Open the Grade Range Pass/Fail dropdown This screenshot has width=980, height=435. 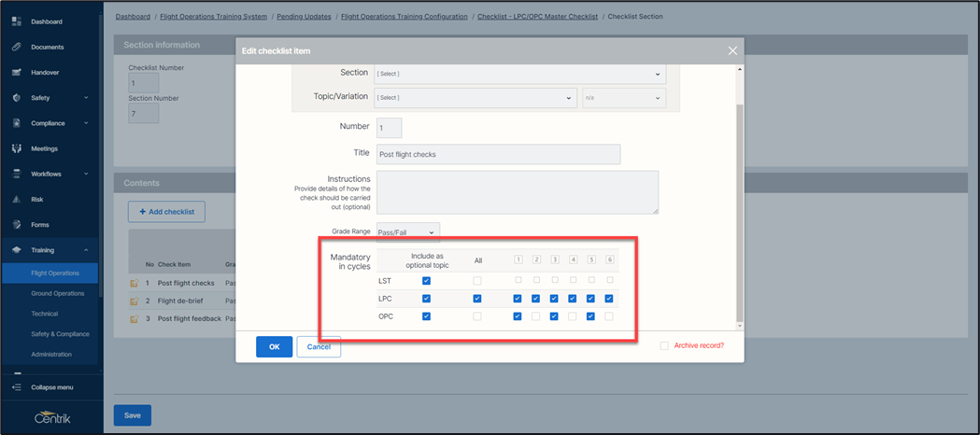407,232
